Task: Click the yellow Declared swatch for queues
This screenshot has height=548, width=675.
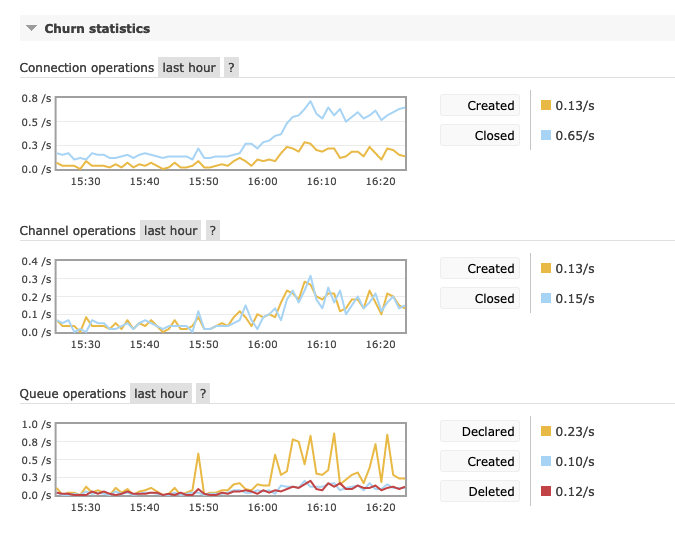Action: point(546,431)
